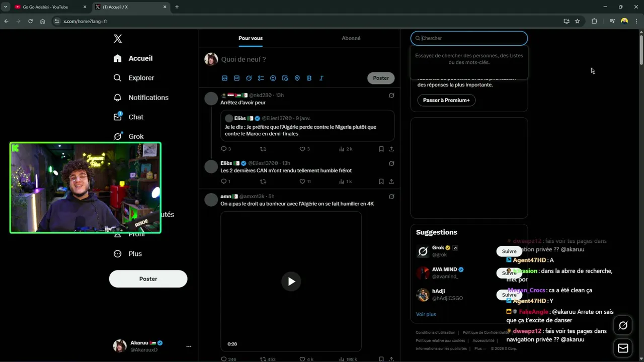Click the small Poster submit button

click(x=381, y=78)
